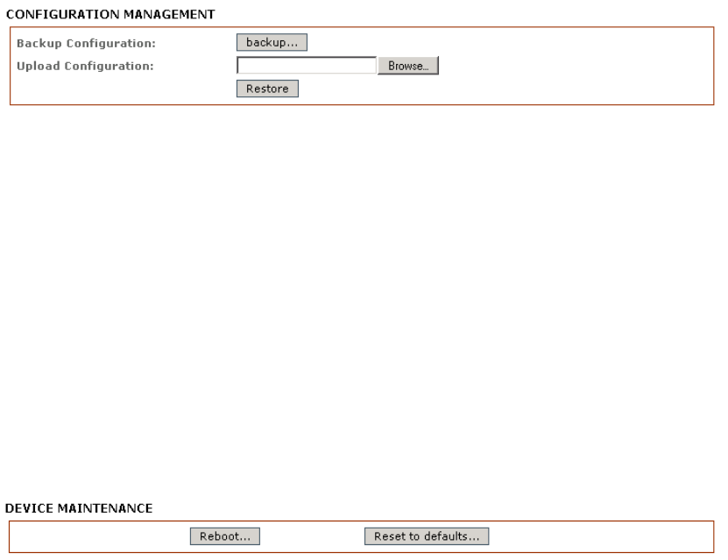Click the backup... button
The height and width of the screenshot is (560, 728).
click(272, 42)
